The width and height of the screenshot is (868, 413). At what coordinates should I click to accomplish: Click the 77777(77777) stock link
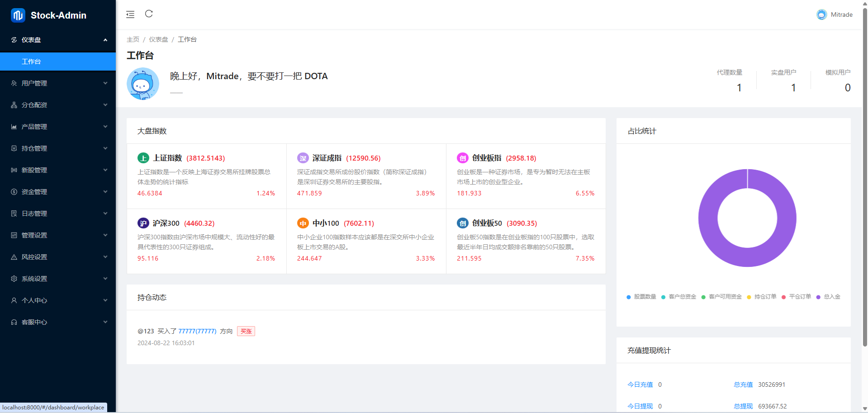point(197,331)
